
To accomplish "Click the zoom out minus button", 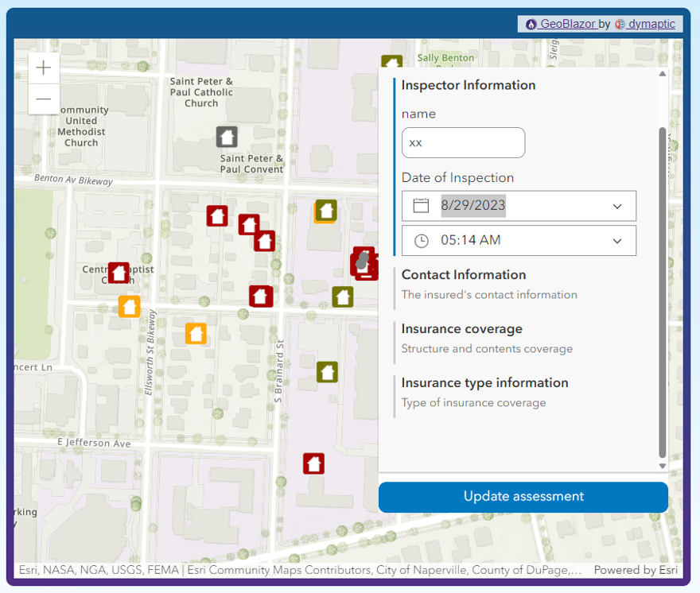I will tap(44, 99).
